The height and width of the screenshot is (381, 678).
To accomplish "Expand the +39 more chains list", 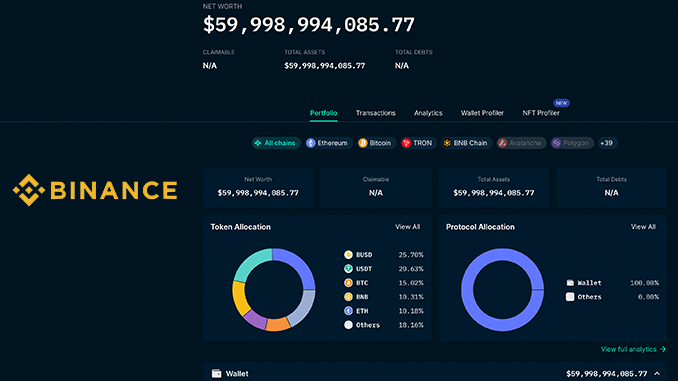I will pyautogui.click(x=608, y=143).
